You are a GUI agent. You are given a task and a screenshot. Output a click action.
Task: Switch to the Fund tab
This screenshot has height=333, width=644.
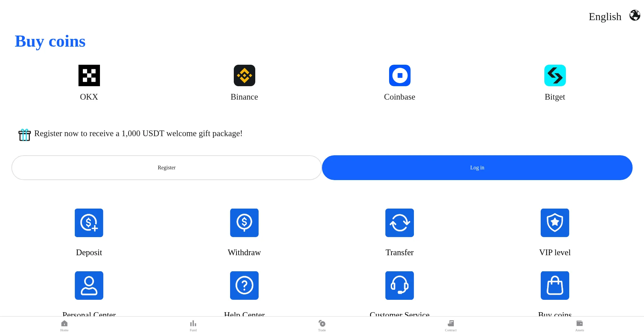(193, 325)
